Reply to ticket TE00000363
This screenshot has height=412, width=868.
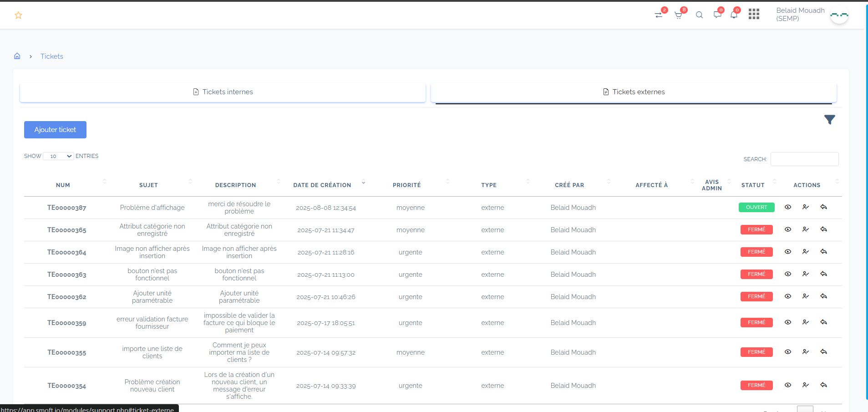(x=823, y=274)
